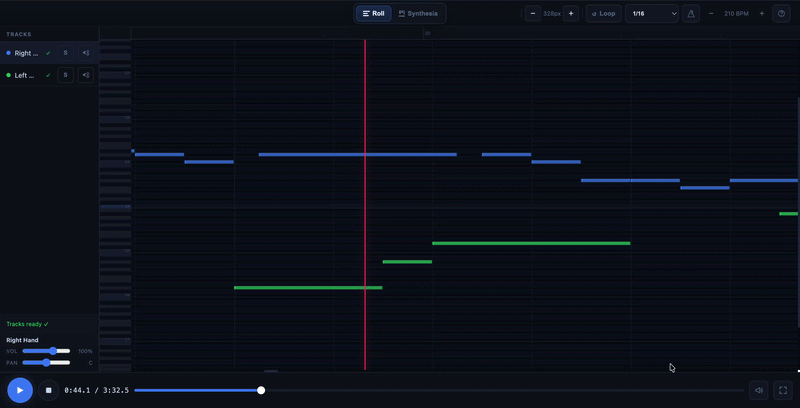This screenshot has height=408, width=800.
Task: Solo the Right Hand track
Action: pos(65,53)
